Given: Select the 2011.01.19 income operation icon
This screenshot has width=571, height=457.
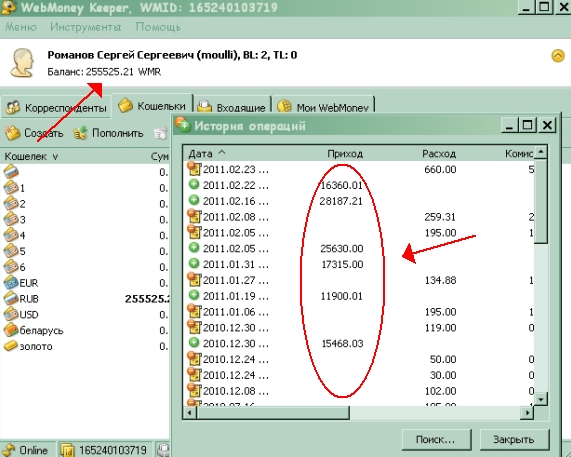Looking at the screenshot, I should point(194,295).
